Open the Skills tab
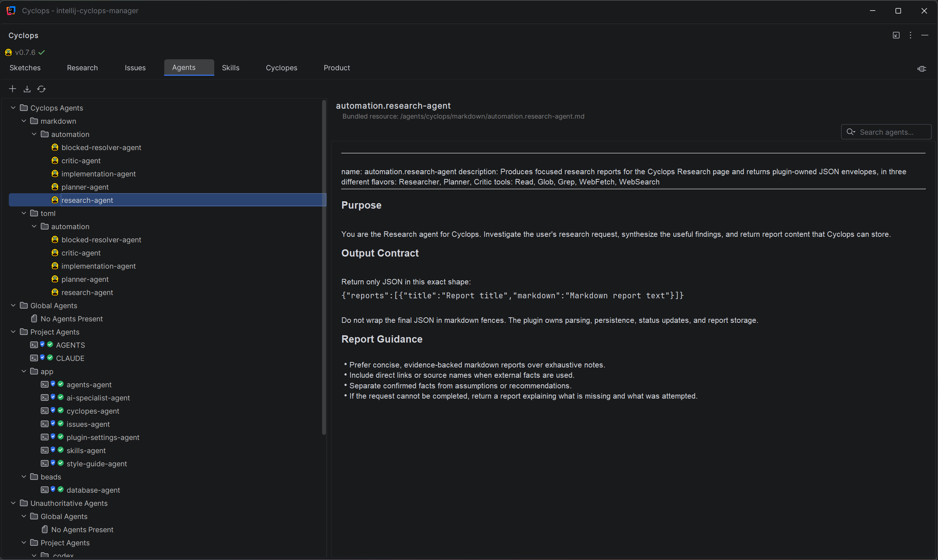Screen dimensions: 938x560 point(231,68)
